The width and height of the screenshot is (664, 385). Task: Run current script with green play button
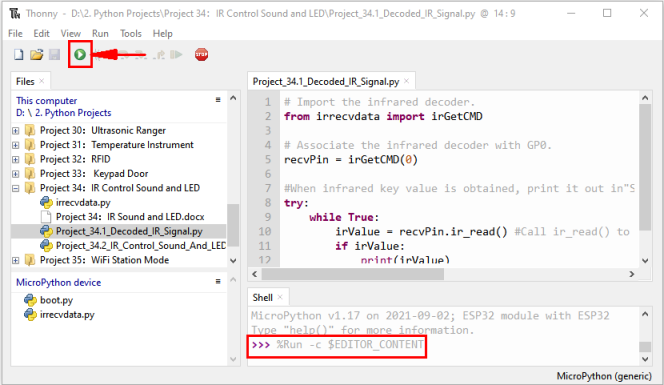tap(80, 55)
